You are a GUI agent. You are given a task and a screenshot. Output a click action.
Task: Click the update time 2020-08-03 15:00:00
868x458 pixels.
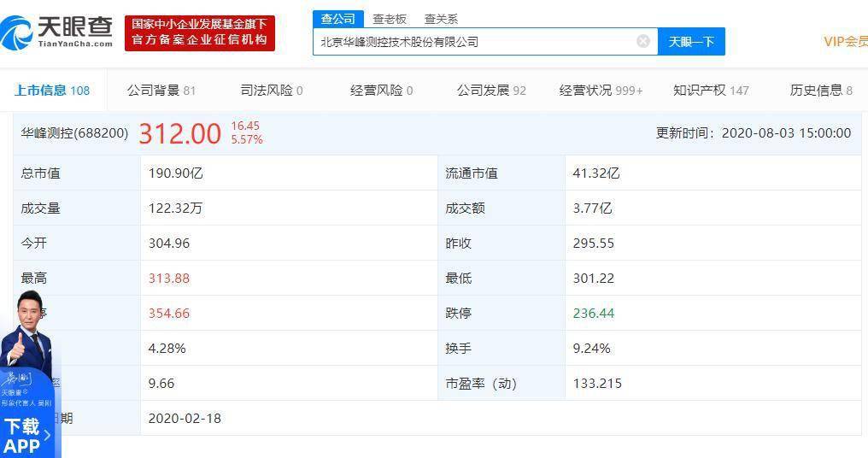point(786,133)
